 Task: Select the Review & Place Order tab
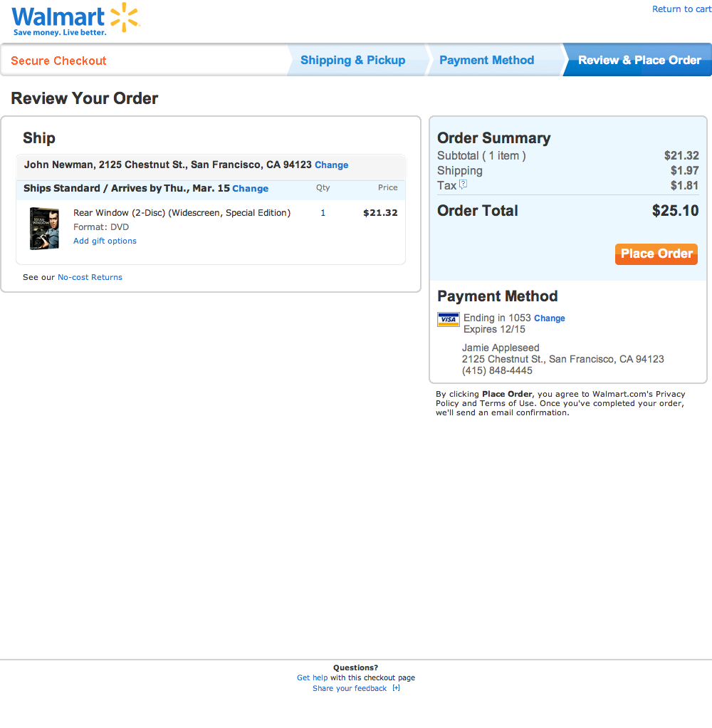click(639, 60)
